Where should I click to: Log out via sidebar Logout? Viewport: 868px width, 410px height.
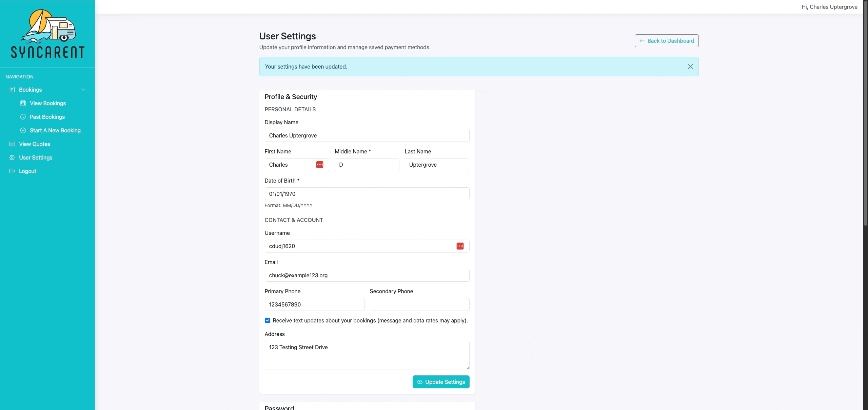tap(27, 171)
